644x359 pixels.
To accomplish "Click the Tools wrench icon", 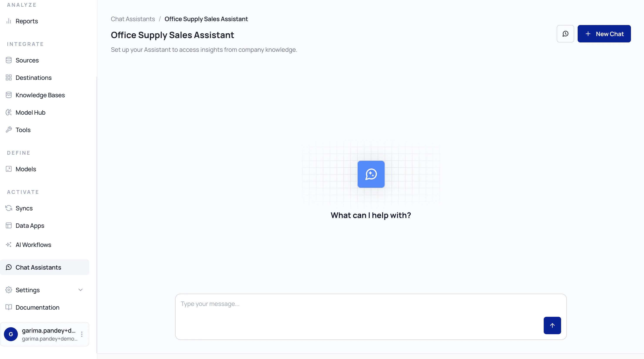I will (9, 130).
